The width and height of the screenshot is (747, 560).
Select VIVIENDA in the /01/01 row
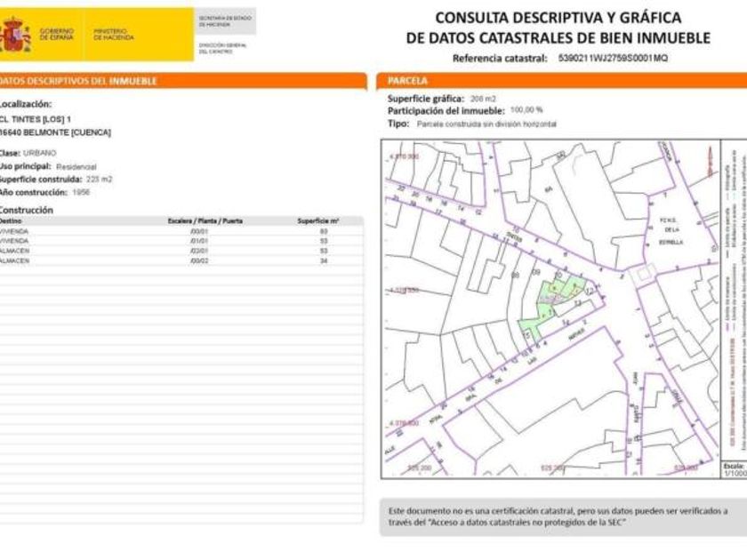(x=14, y=241)
